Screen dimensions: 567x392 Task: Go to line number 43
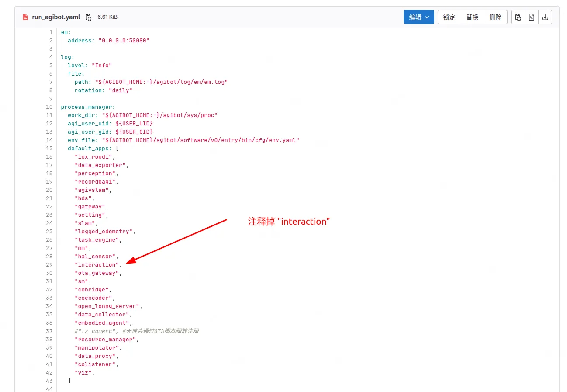(49, 381)
